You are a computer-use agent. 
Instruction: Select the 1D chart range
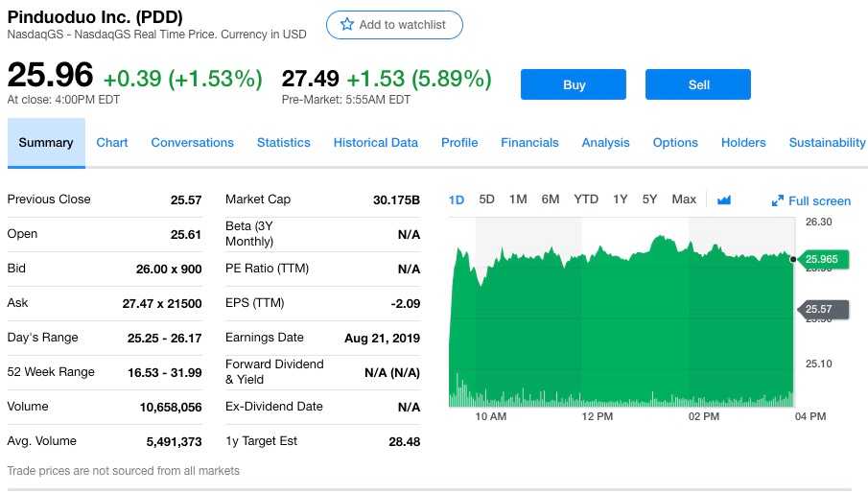(457, 200)
